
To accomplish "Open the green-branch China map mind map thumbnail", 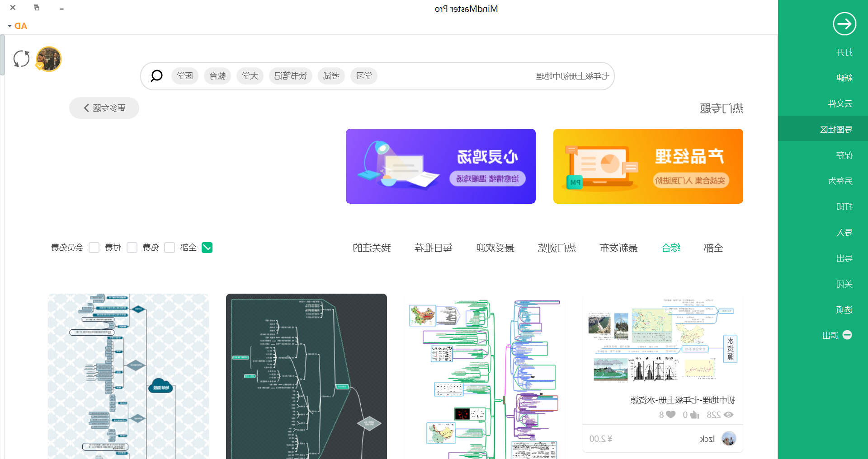I will coord(485,376).
